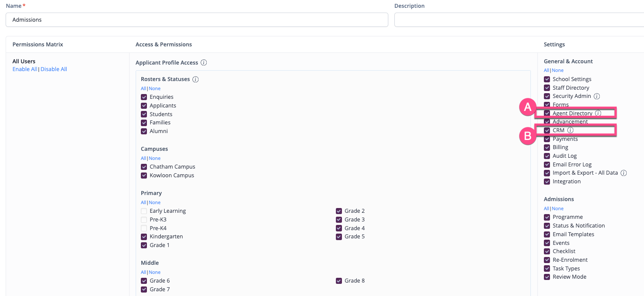Open info icon beside Applicant Profile Access
Viewport: 644px width, 296px height.
coord(204,63)
